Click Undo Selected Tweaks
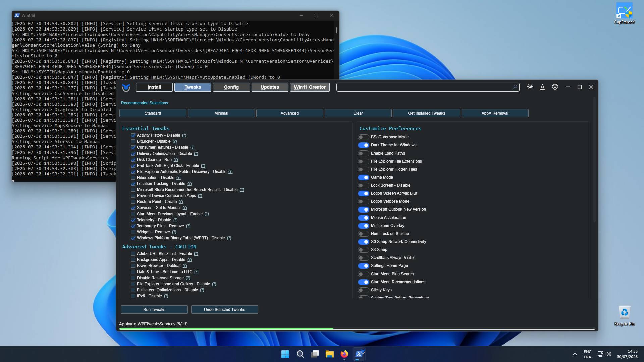Screen dimensions: 644x362 point(225,310)
